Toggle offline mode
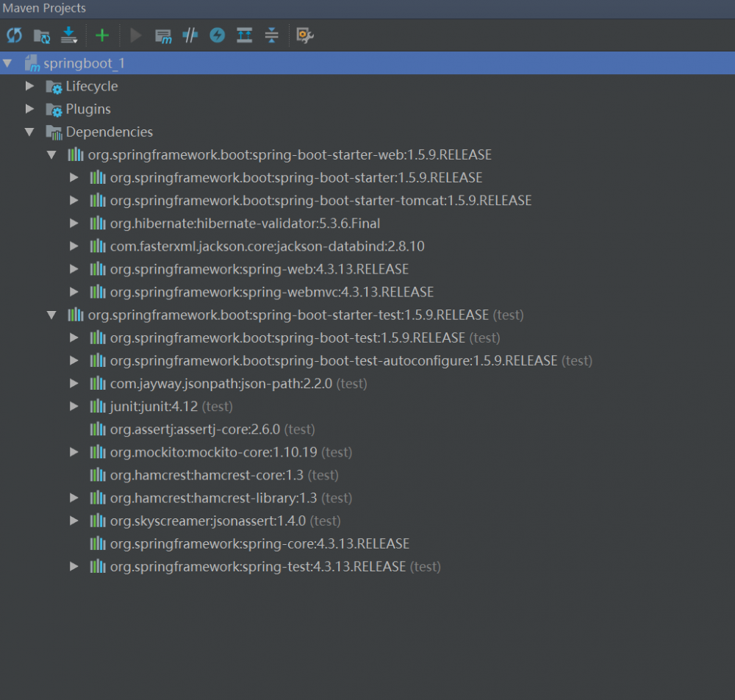 pos(217,35)
